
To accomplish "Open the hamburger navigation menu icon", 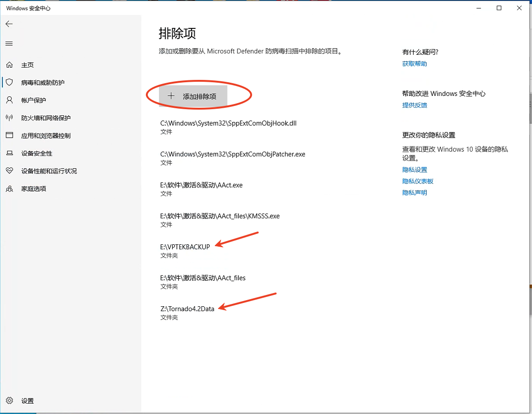I will [9, 43].
